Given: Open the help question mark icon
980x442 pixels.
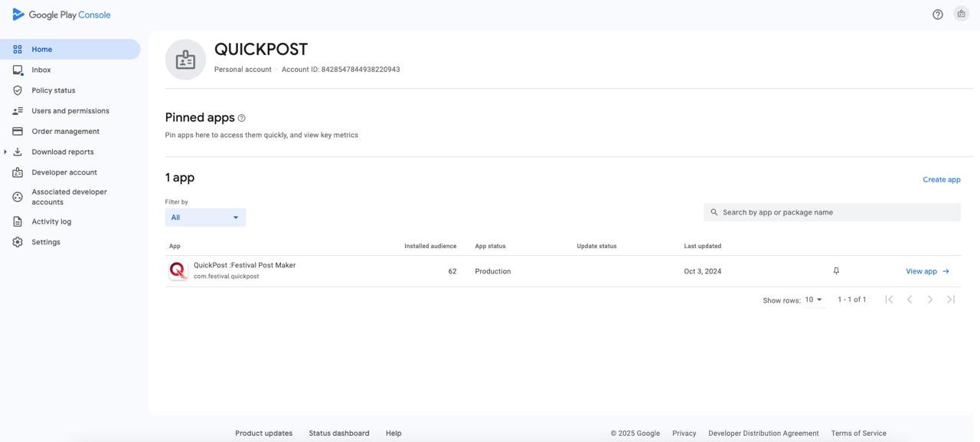Looking at the screenshot, I should click(938, 15).
